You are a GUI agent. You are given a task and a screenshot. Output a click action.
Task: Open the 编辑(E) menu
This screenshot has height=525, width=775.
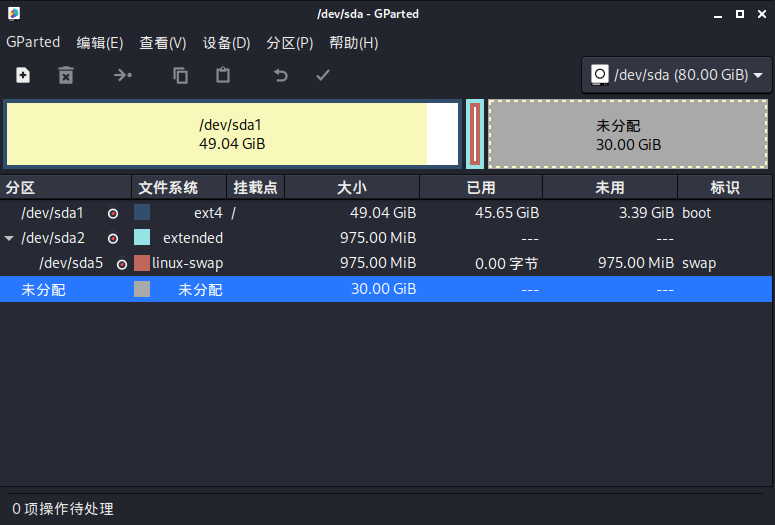tap(99, 43)
